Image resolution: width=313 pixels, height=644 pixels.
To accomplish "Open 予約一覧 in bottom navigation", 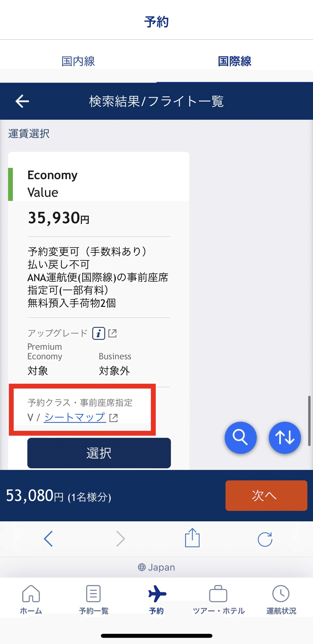I will click(x=93, y=599).
